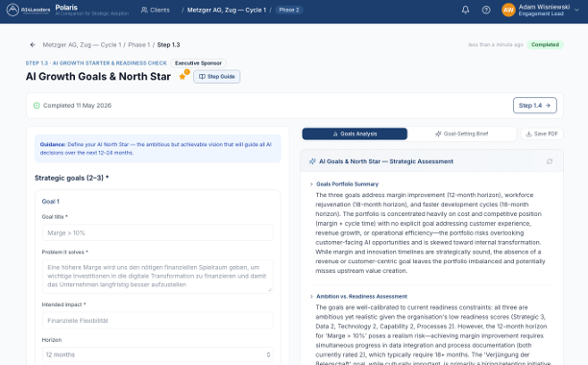Click the Adam Wisniewski user name
588x365 pixels.
tap(544, 7)
